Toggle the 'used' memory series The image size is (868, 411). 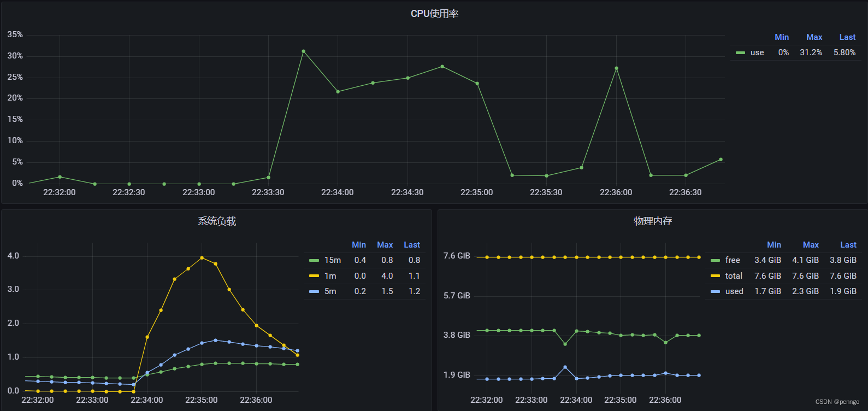734,291
